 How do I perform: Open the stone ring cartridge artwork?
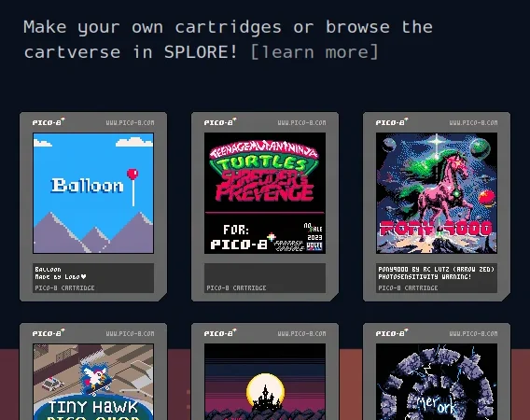coord(437,382)
